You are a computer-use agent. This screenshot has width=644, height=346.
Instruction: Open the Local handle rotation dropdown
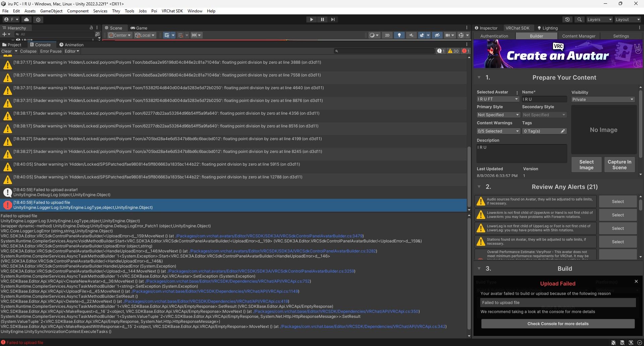[145, 35]
